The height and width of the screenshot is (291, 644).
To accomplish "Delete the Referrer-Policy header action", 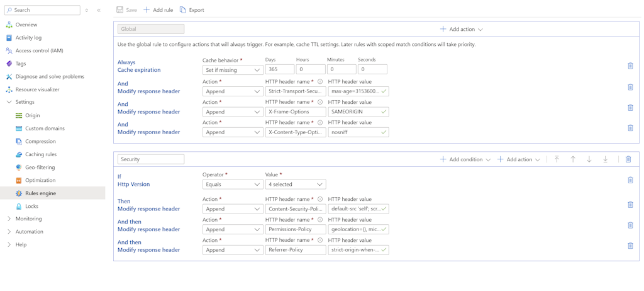I will (x=630, y=246).
